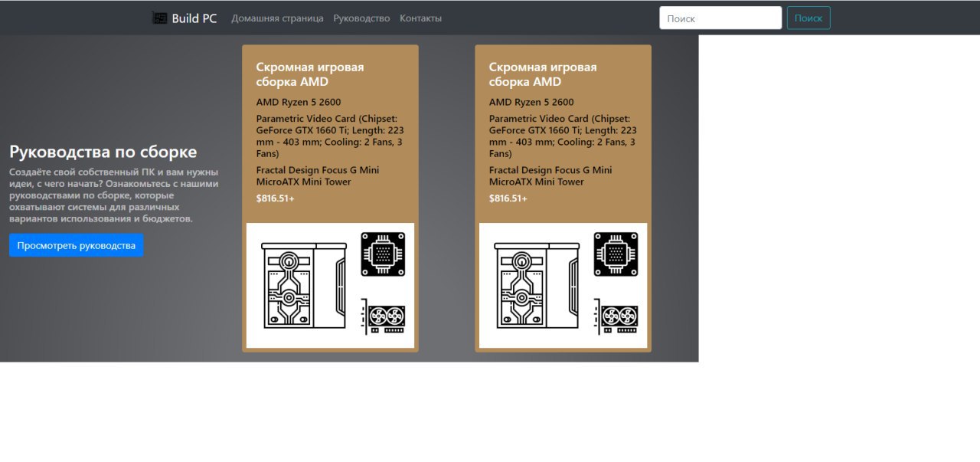
Task: Click the Build PC logo icon
Action: [159, 18]
